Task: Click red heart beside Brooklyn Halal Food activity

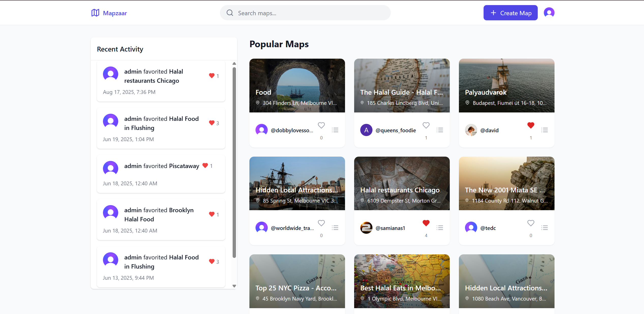Action: (212, 214)
